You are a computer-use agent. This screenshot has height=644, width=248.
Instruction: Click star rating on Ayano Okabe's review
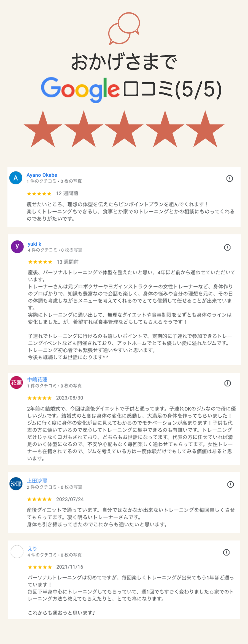39,194
